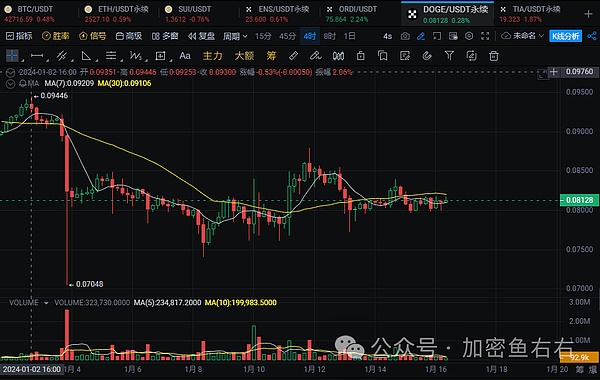Viewport: 600px width, 380px height.
Task: Click the share icon
Action: point(592,36)
